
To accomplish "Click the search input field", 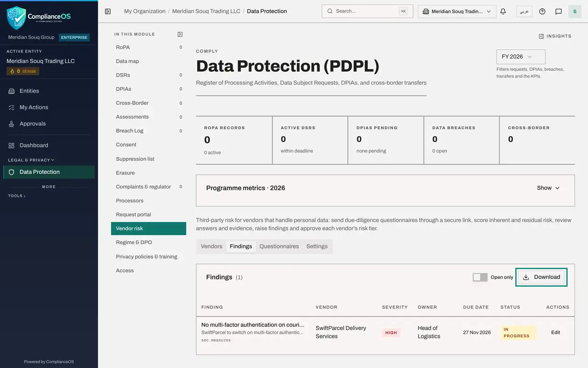I will (367, 11).
